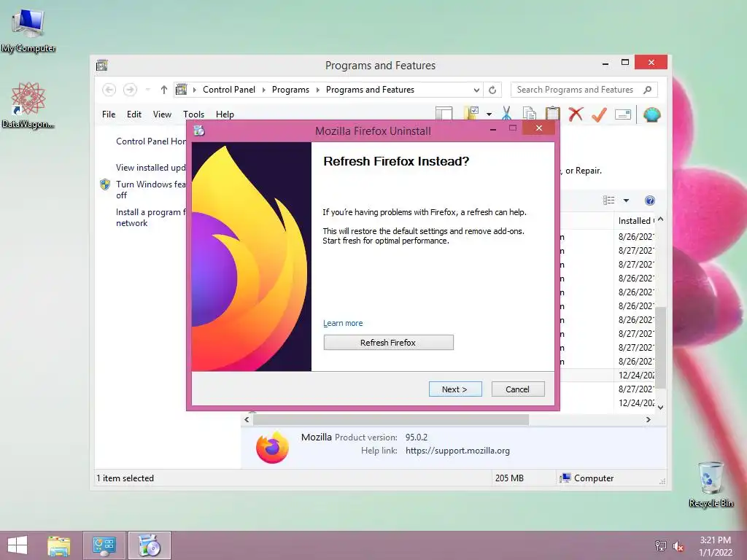Click the Firefox logo in details pane
747x560 pixels.
pyautogui.click(x=272, y=447)
